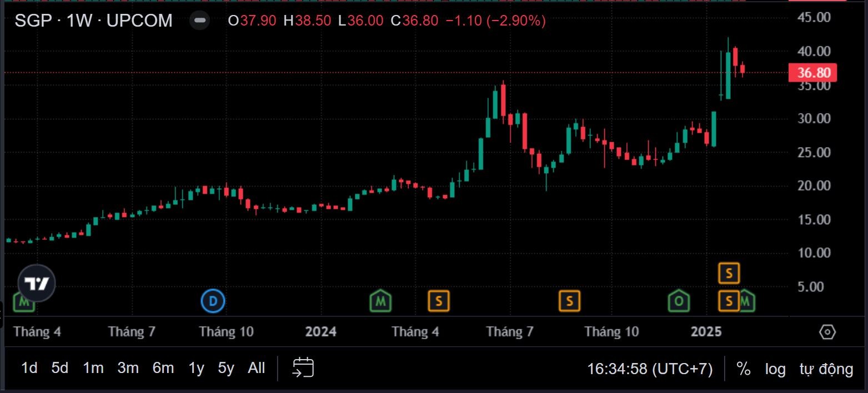868x393 pixels.
Task: Click the green M marker above Tháng 4 2024
Action: click(x=380, y=301)
